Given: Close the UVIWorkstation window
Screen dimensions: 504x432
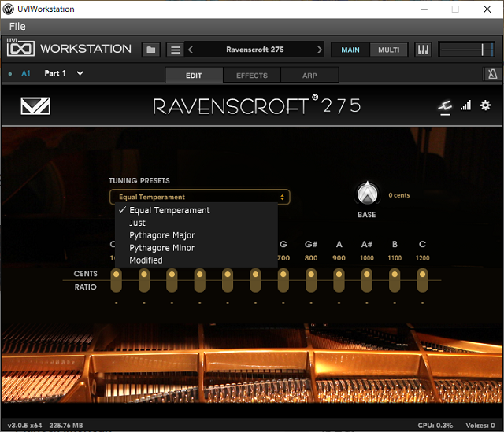Looking at the screenshot, I should point(487,9).
